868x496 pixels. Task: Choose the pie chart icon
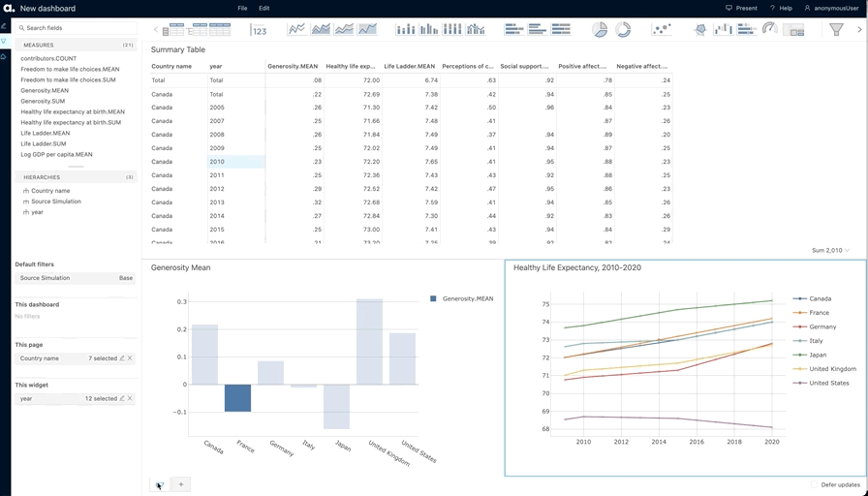point(600,29)
